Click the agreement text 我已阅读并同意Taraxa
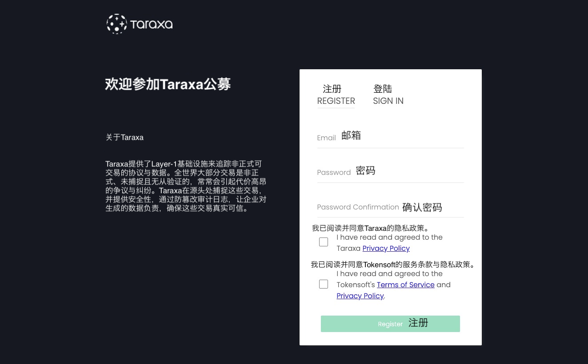This screenshot has height=364, width=588. pos(372,228)
